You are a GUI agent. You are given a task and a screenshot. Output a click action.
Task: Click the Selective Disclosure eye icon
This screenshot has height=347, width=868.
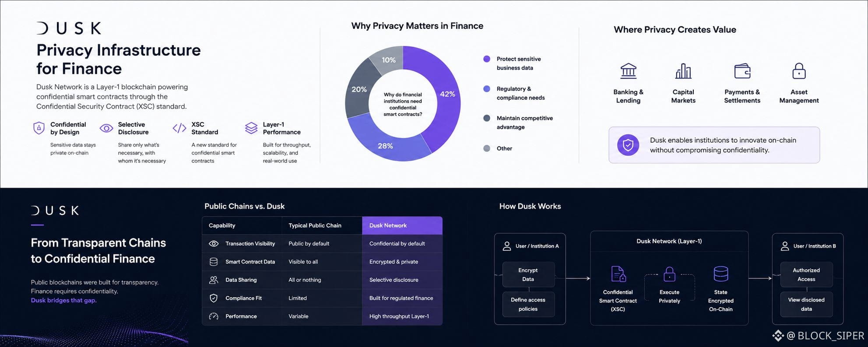point(106,128)
